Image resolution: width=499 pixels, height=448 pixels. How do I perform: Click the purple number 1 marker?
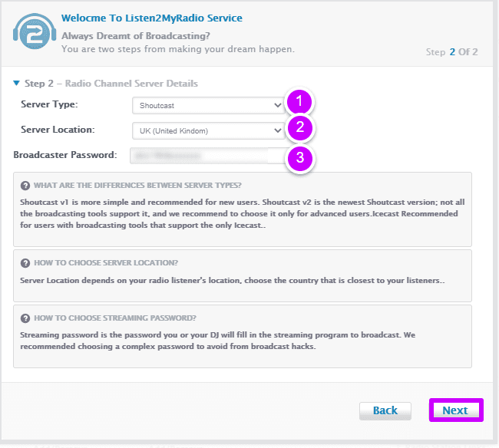coord(299,102)
